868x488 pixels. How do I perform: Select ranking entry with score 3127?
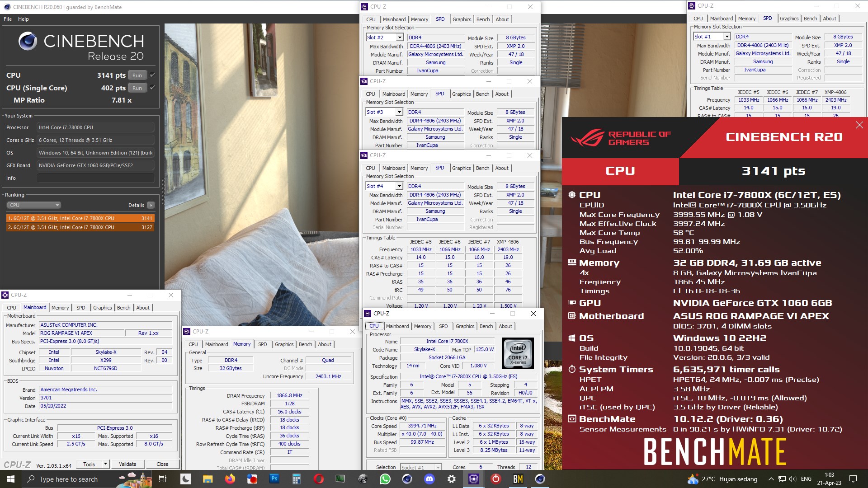(x=80, y=227)
